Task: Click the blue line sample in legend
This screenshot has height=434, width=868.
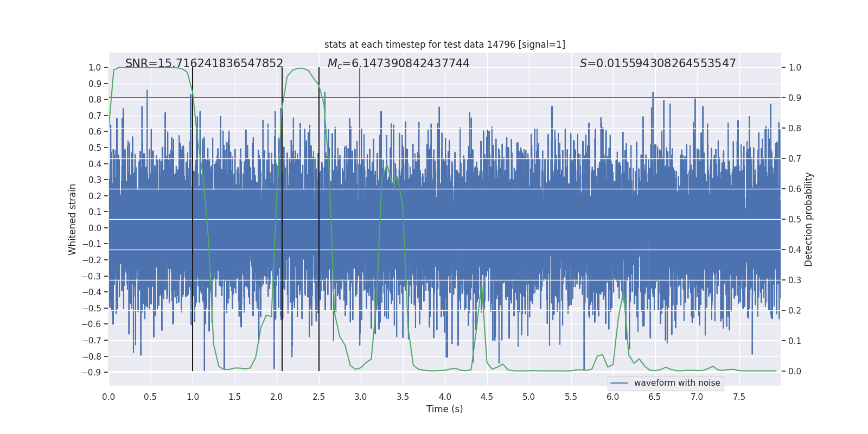Action: [x=619, y=383]
